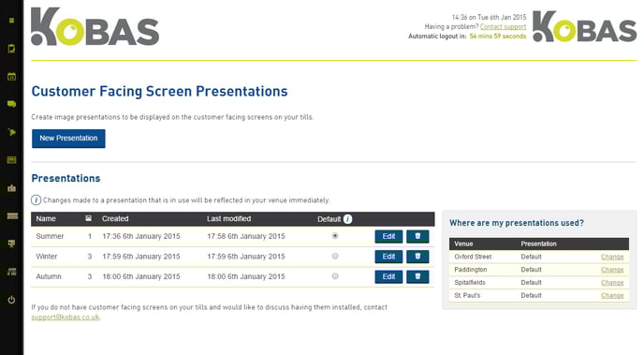Open the Contact support link
The image size is (644, 355).
(504, 27)
